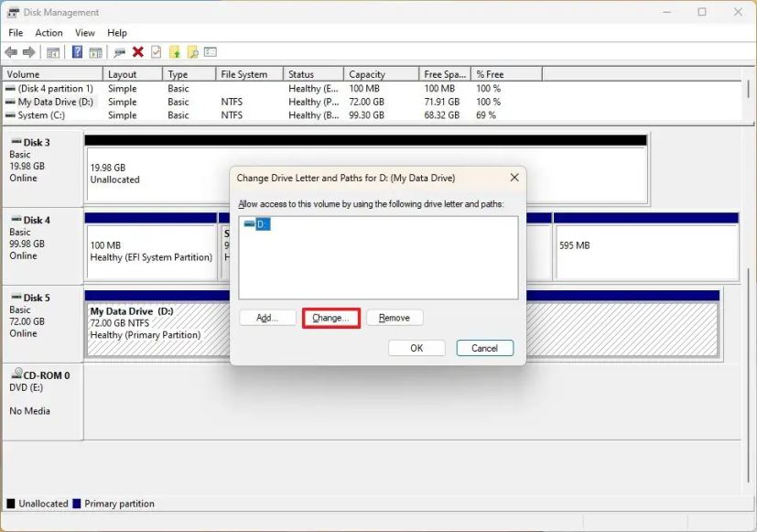The image size is (757, 532).
Task: Click the 99.30 GB capacity cell
Action: [x=366, y=115]
